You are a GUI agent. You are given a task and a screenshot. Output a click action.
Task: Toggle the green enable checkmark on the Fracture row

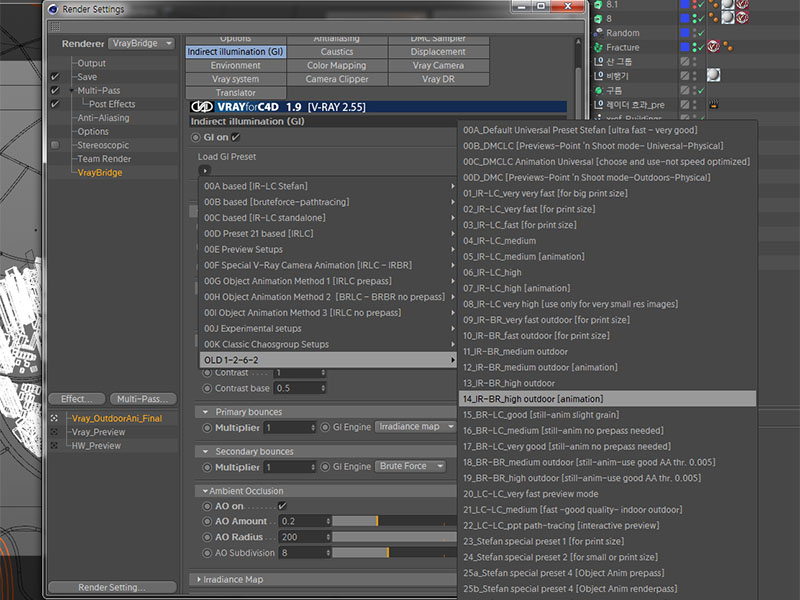[701, 47]
